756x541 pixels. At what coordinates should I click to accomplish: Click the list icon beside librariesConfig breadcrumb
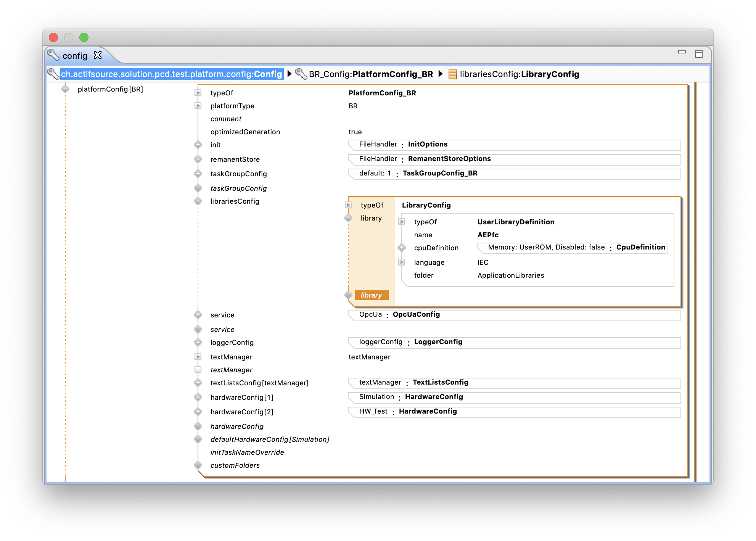tap(452, 74)
